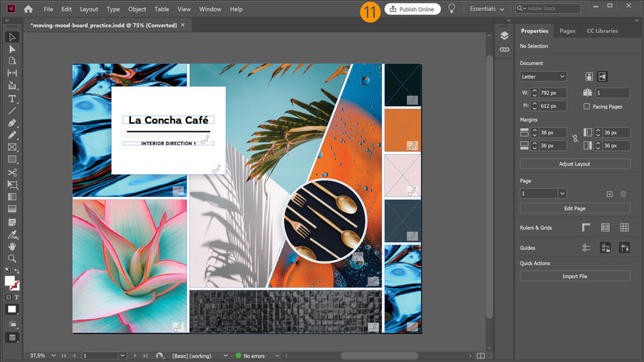The image size is (644, 362).
Task: Open the Window menu
Action: [x=210, y=9]
